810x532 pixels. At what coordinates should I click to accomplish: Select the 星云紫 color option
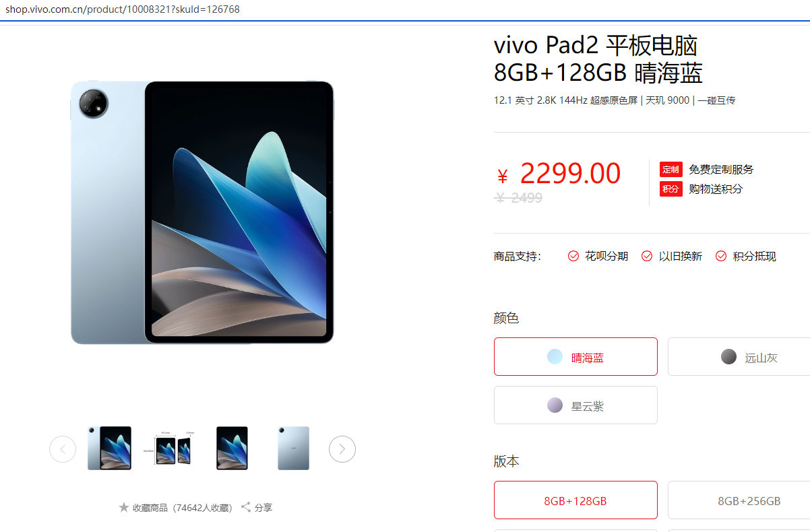pyautogui.click(x=575, y=405)
